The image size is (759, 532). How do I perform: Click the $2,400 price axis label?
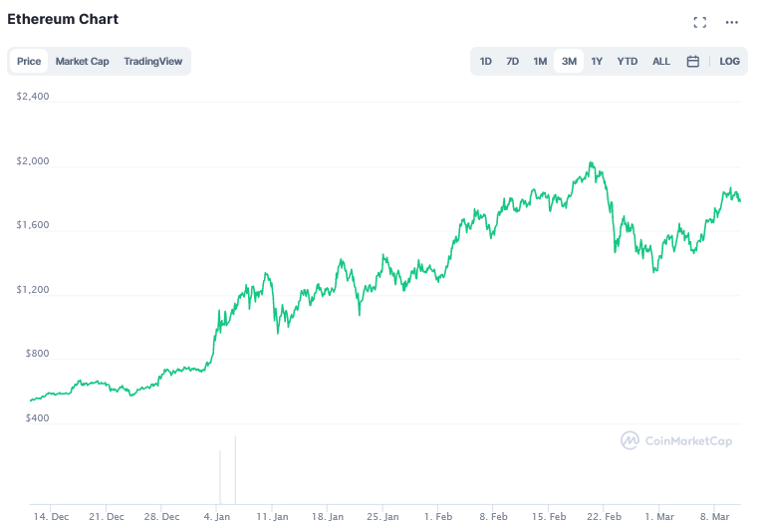pos(33,97)
